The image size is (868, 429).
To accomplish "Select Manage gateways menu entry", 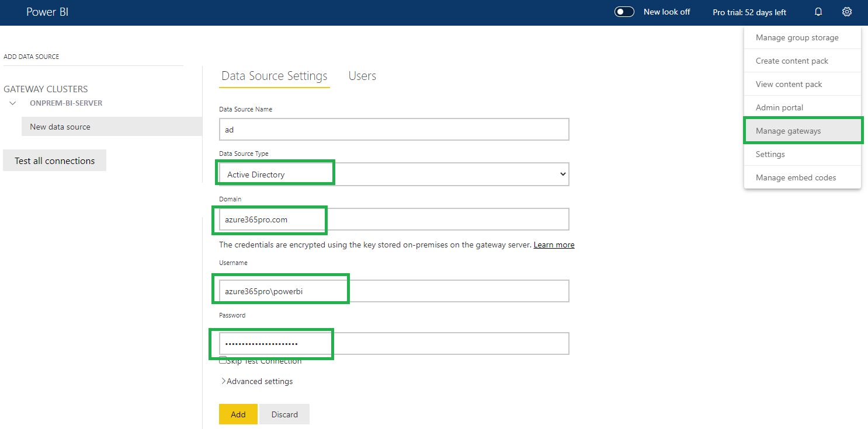I will point(803,131).
